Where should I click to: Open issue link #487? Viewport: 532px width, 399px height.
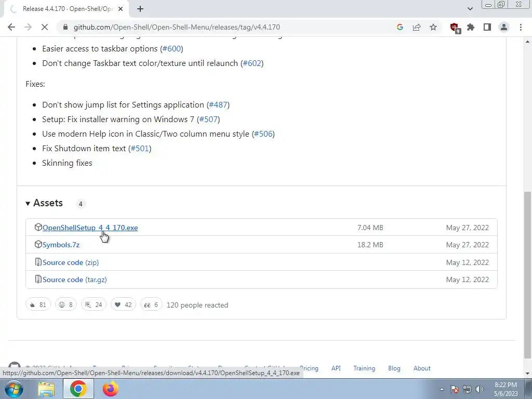pyautogui.click(x=218, y=105)
